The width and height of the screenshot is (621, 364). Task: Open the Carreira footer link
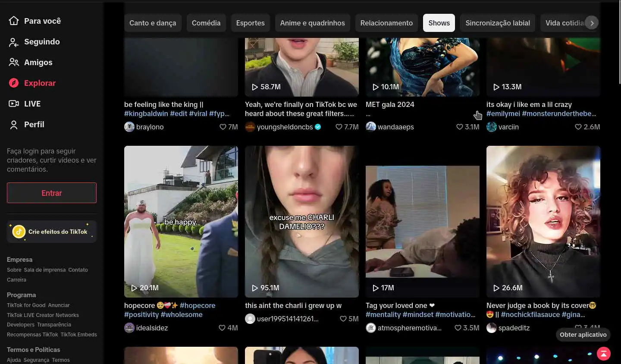[x=16, y=280]
